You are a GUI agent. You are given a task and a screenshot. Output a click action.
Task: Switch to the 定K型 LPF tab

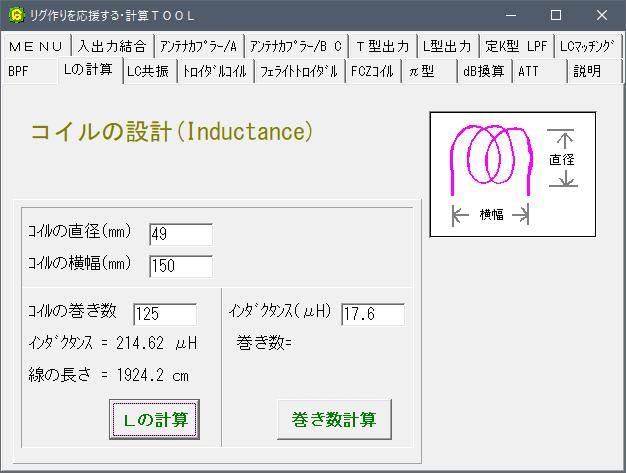[516, 46]
